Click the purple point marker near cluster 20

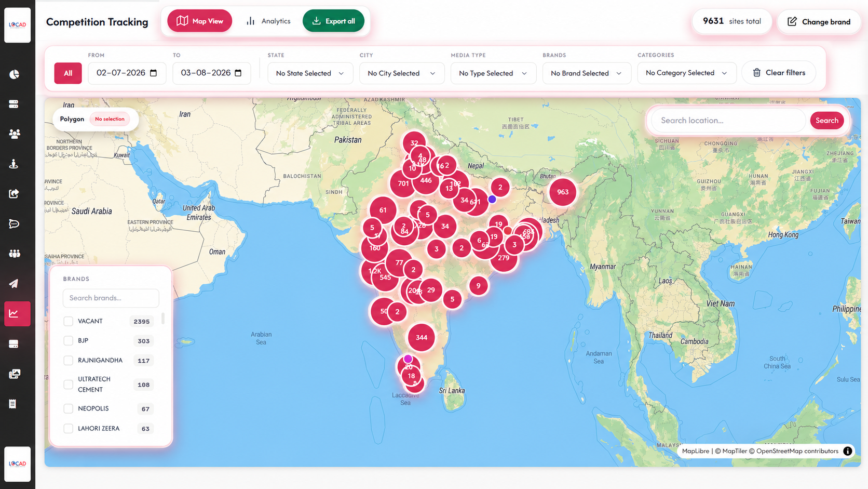coord(408,359)
